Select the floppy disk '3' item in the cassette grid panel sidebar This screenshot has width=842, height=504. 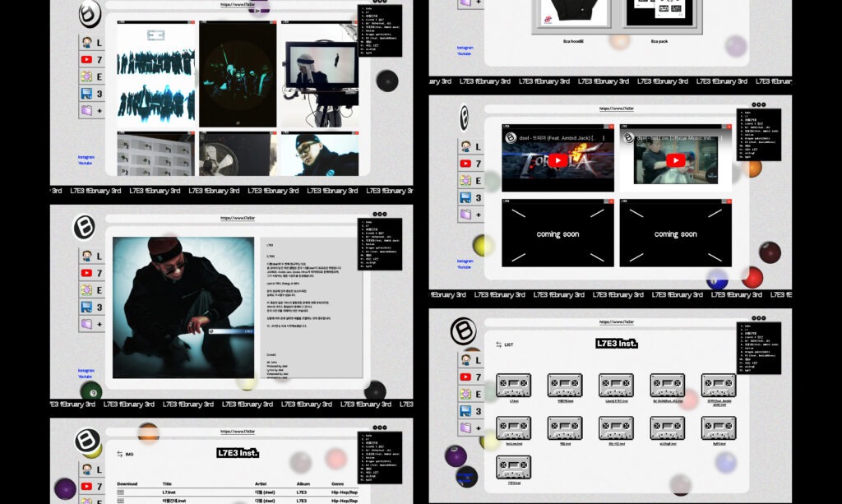coord(471,411)
